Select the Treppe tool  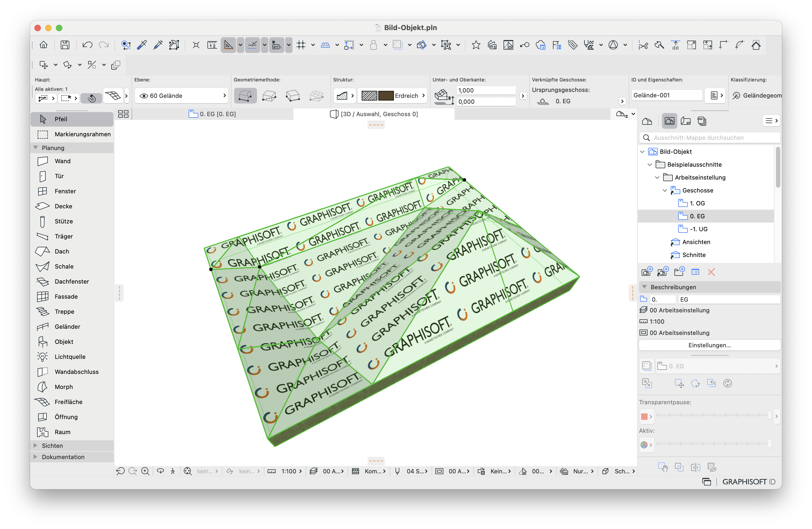coord(72,312)
